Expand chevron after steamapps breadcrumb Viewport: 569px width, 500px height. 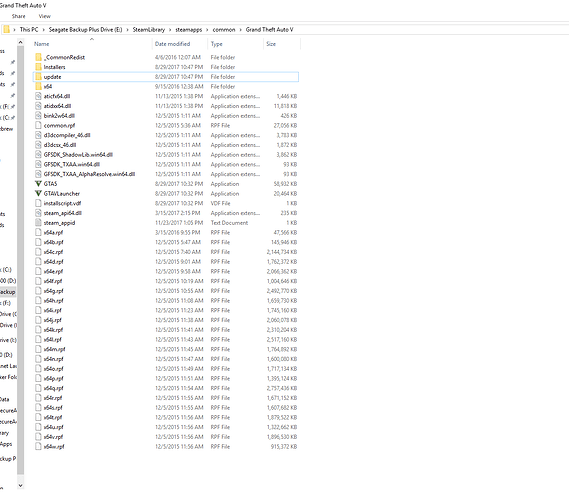(207, 30)
